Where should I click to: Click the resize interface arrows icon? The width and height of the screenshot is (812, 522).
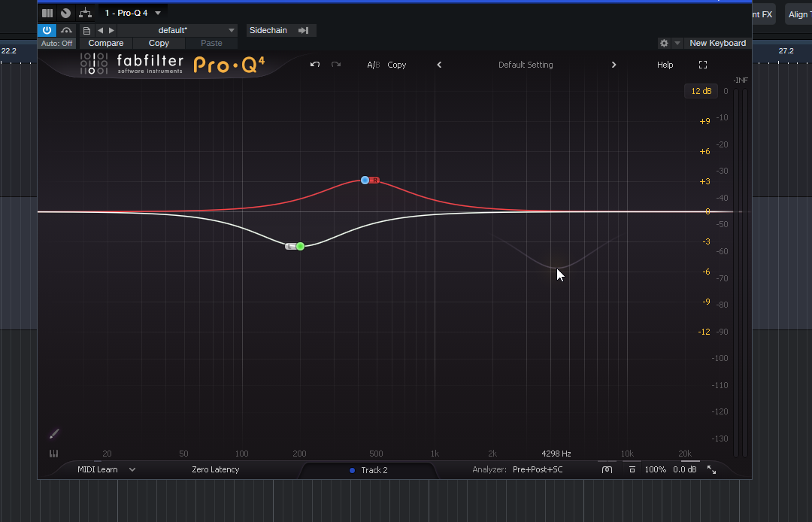point(711,469)
